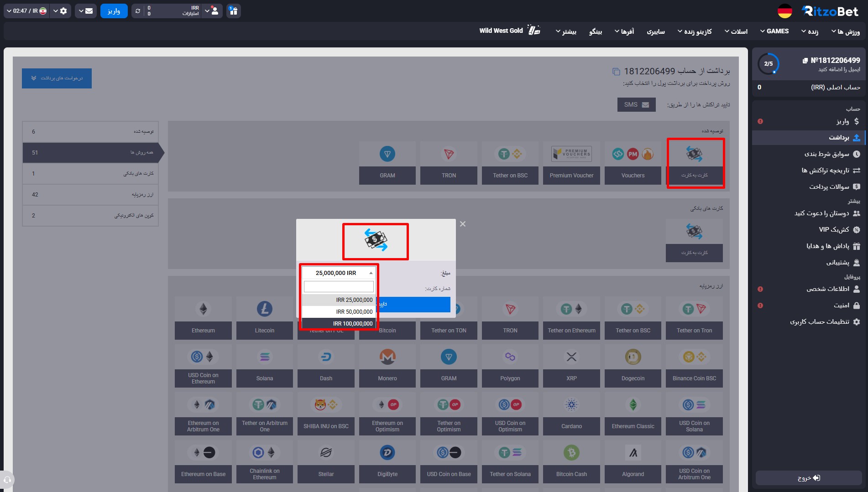Open the live support headset icon
The height and width of the screenshot is (492, 868).
pyautogui.click(x=7, y=480)
